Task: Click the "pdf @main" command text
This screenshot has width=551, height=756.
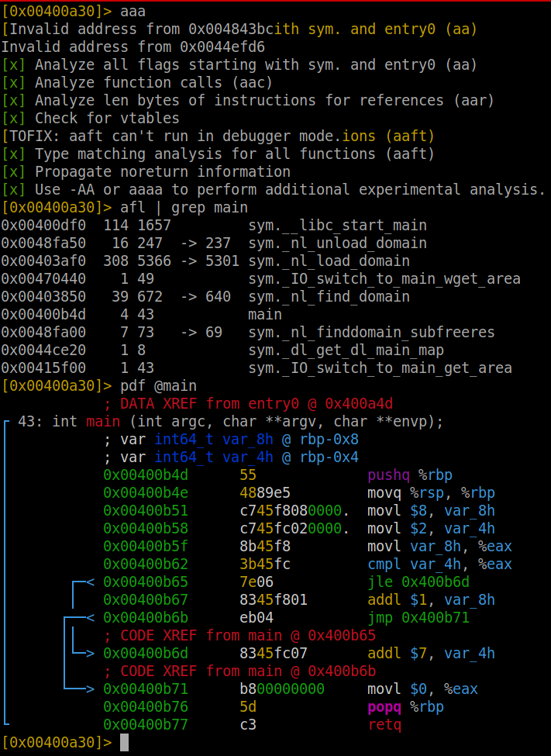Action: tap(158, 386)
